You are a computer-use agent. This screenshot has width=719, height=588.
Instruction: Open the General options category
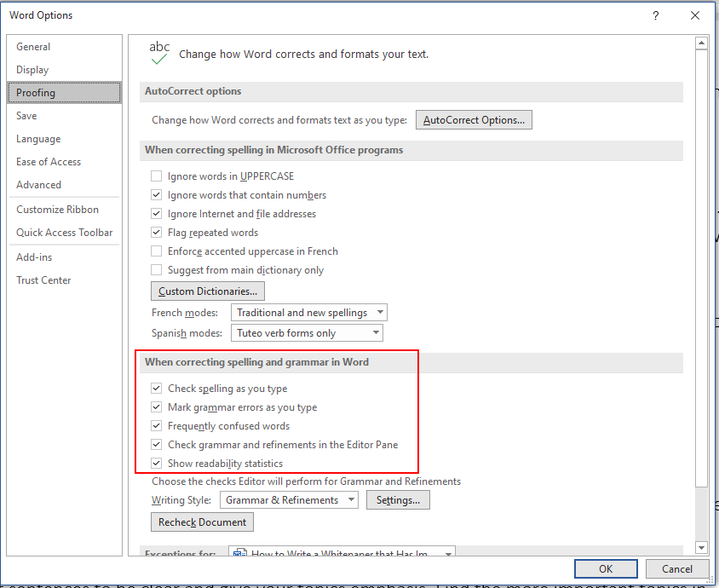tap(65, 47)
